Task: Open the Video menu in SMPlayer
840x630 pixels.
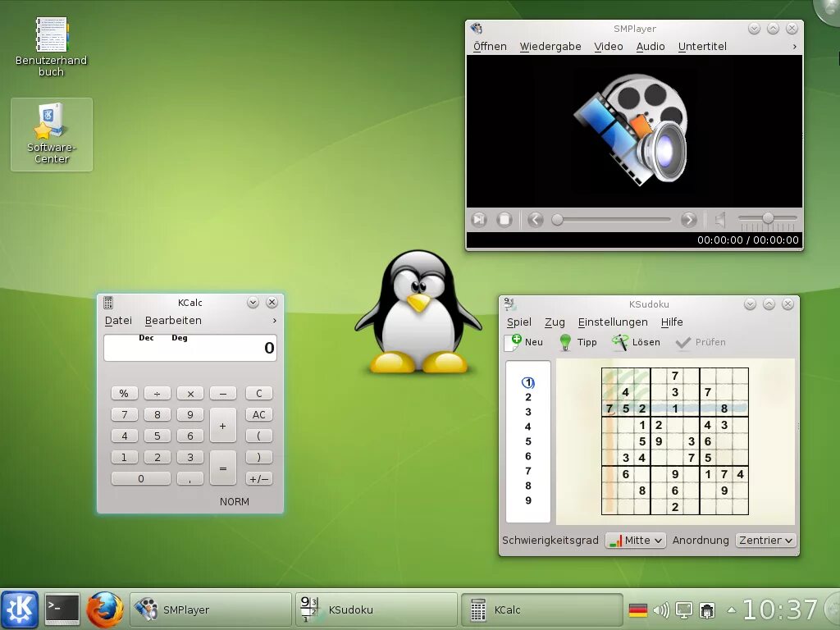Action: pos(609,47)
